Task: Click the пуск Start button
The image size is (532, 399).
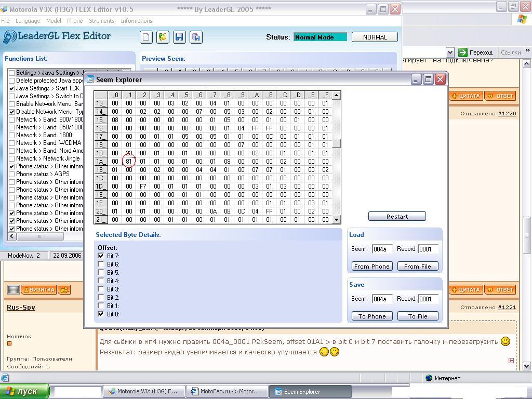Action: 24,391
